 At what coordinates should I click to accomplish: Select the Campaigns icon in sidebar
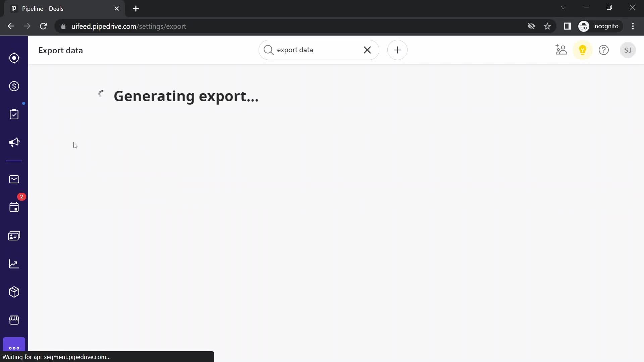(x=14, y=142)
